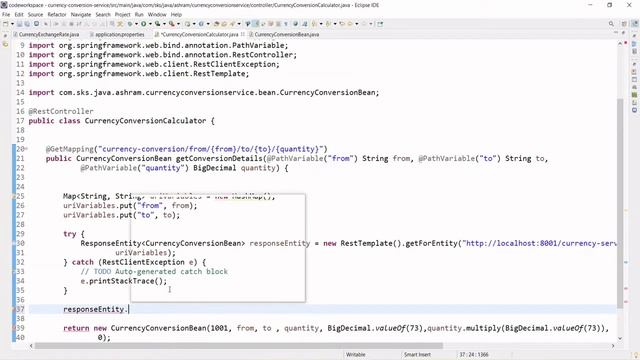Image resolution: width=640 pixels, height=360 pixels.
Task: Click RestClientException in catch clause
Action: [143, 262]
